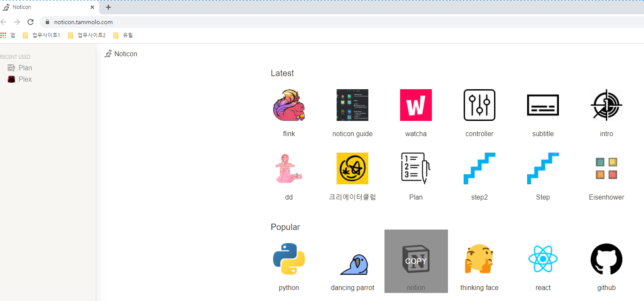Select the react logo icon
The image size is (644, 301).
543,259
